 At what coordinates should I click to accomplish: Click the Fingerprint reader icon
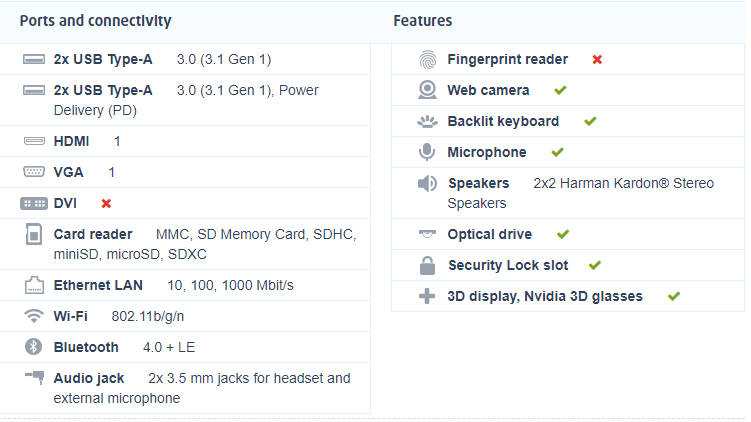coord(428,59)
